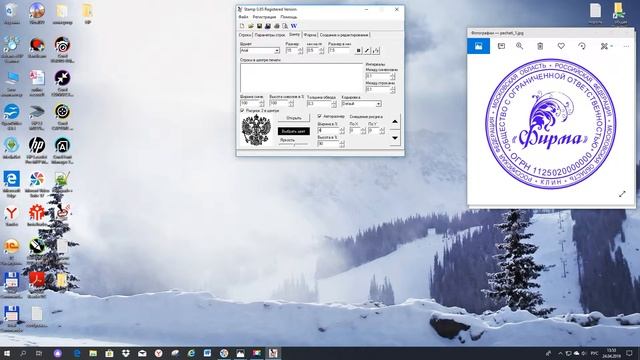Click the favorite heart icon in Photos
The height and width of the screenshot is (360, 640).
561,46
